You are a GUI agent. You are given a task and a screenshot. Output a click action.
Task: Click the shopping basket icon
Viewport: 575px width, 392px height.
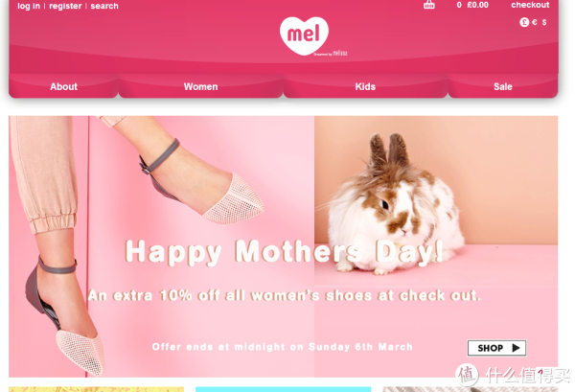[428, 5]
